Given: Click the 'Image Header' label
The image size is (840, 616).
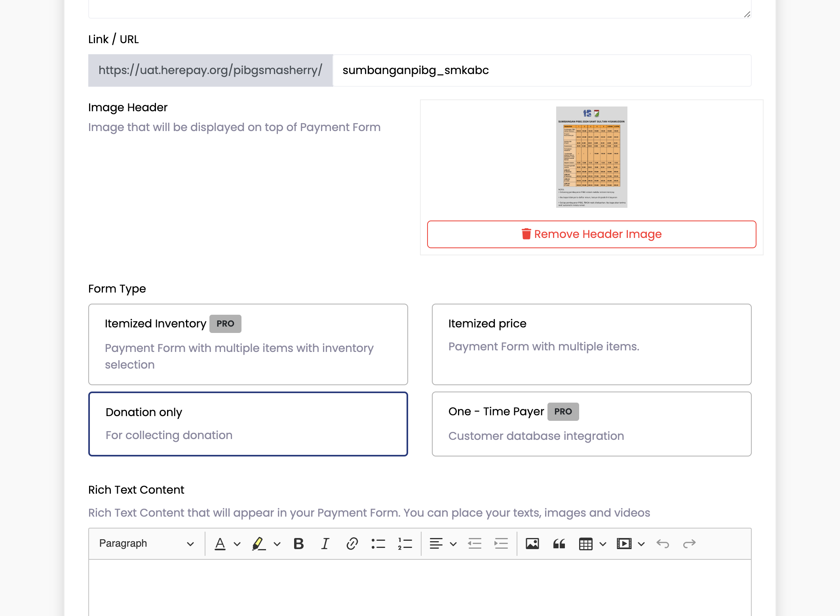Looking at the screenshot, I should click(128, 108).
